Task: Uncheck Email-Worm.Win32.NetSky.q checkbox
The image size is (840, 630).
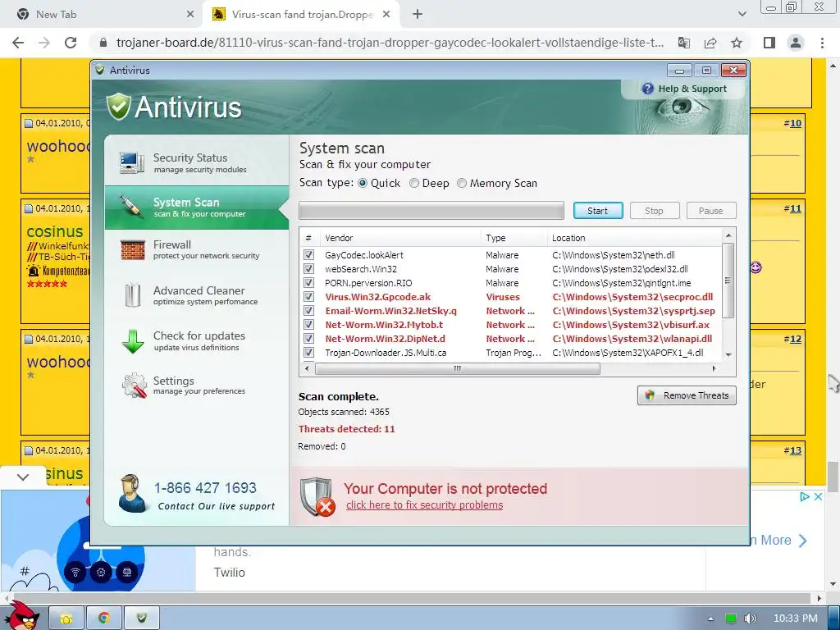Action: (x=308, y=310)
